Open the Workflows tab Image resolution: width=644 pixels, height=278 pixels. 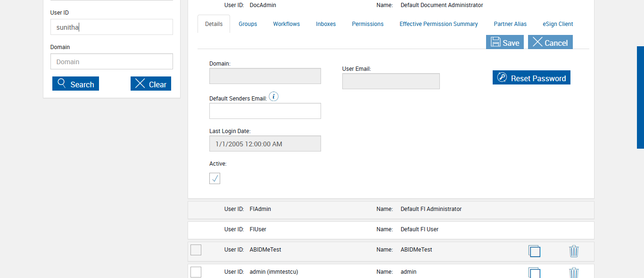286,24
